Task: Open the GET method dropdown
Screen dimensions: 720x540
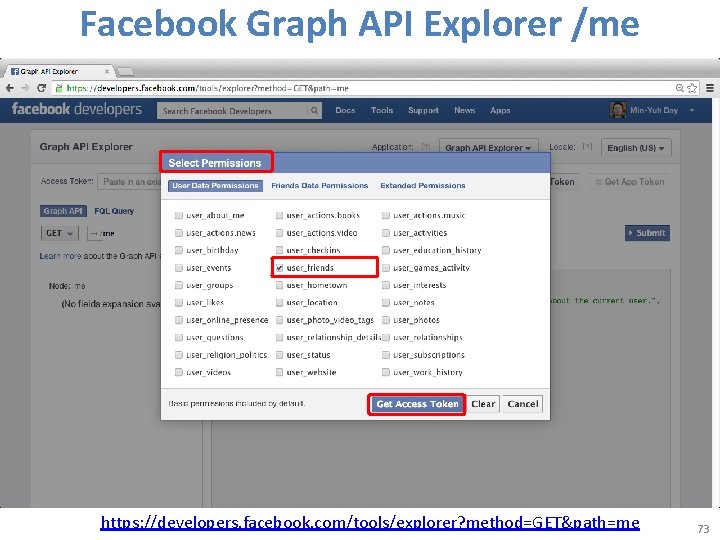Action: click(x=60, y=233)
